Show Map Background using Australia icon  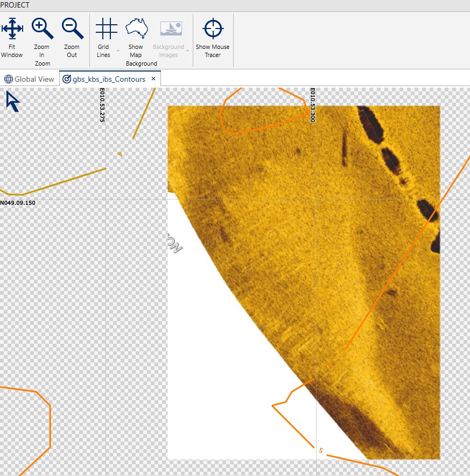coord(136,29)
